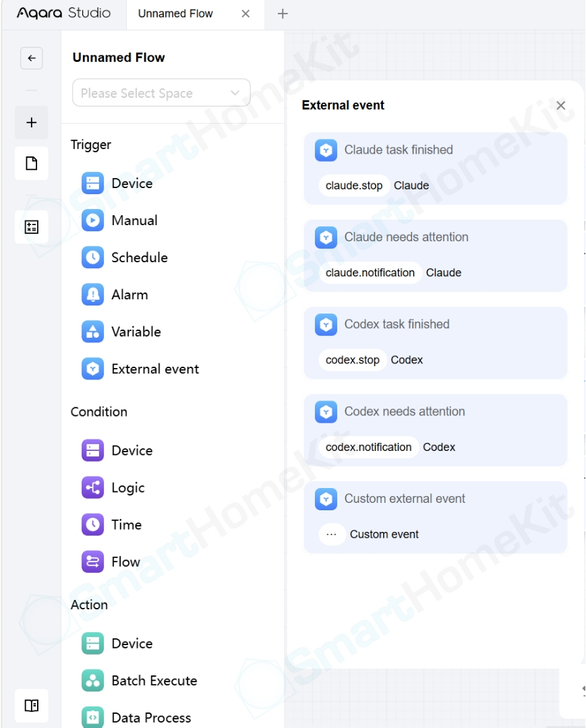586x728 pixels.
Task: Click the claude.stop tag
Action: (354, 186)
